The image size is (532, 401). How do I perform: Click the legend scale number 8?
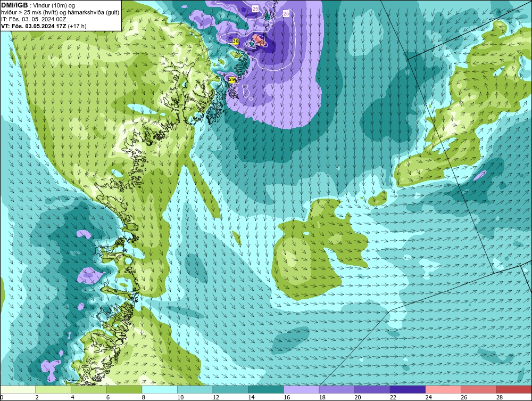click(144, 398)
